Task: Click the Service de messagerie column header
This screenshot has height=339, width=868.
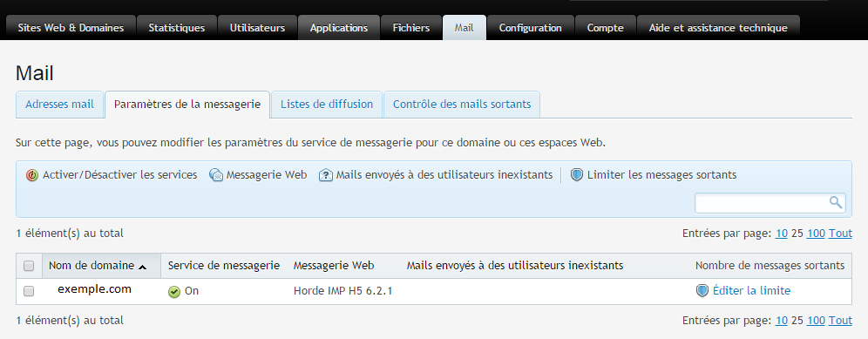Action: pyautogui.click(x=224, y=266)
